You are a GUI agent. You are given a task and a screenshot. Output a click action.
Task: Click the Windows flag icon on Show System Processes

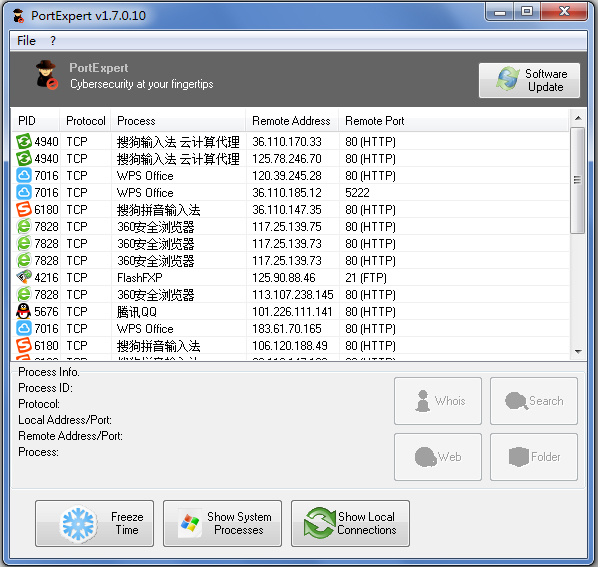[x=190, y=523]
